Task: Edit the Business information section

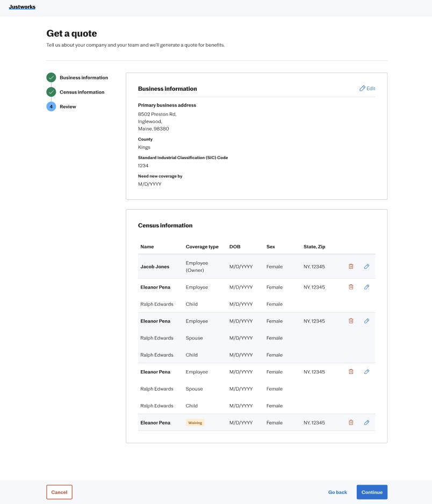Action: (368, 89)
